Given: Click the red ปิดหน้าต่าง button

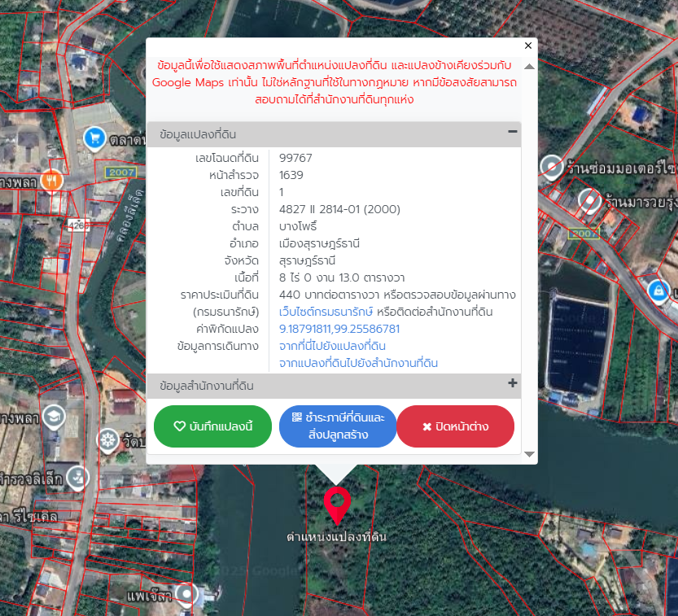Looking at the screenshot, I should (455, 426).
